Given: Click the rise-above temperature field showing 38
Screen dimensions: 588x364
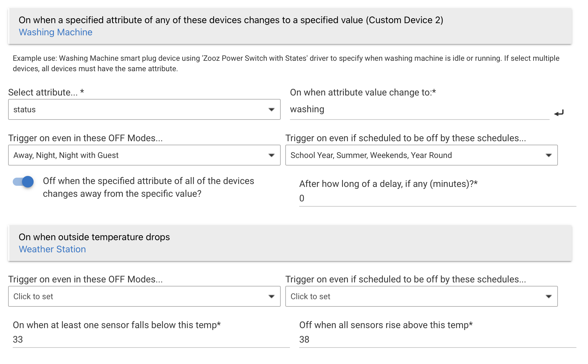Looking at the screenshot, I should coord(437,339).
